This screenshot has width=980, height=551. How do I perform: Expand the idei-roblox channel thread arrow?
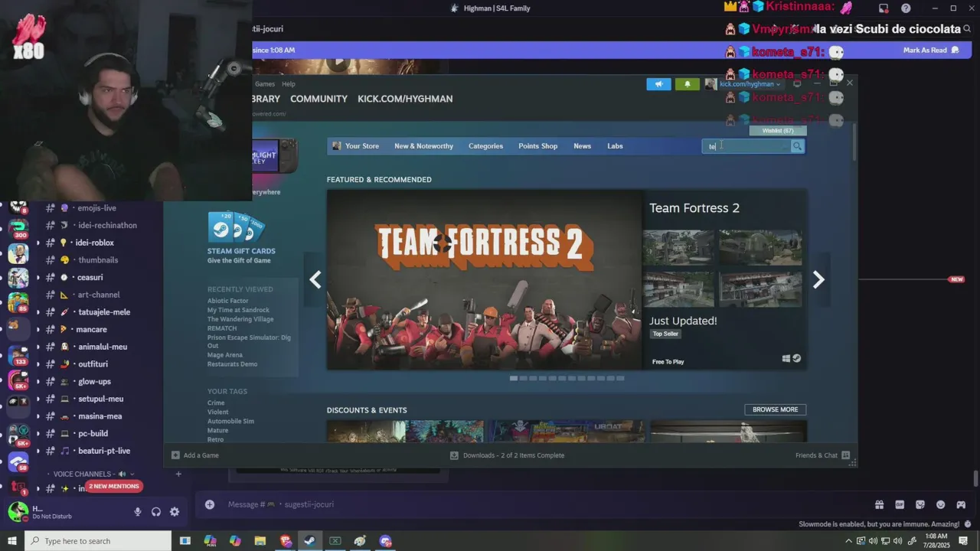point(38,243)
